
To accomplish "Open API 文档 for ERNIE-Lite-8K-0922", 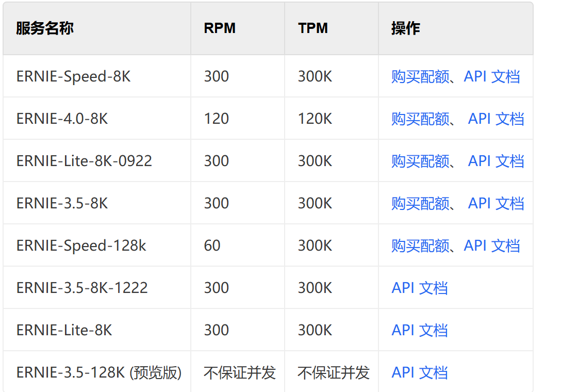I will click(x=496, y=161).
